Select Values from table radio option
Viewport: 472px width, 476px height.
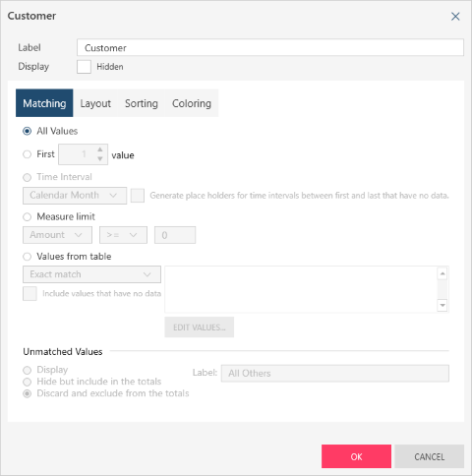pyautogui.click(x=27, y=257)
